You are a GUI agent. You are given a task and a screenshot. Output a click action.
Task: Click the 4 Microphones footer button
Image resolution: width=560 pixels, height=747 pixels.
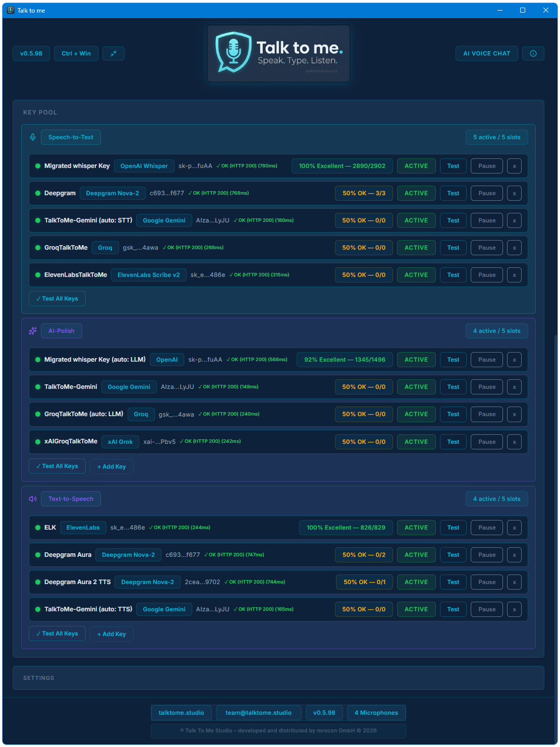[376, 713]
